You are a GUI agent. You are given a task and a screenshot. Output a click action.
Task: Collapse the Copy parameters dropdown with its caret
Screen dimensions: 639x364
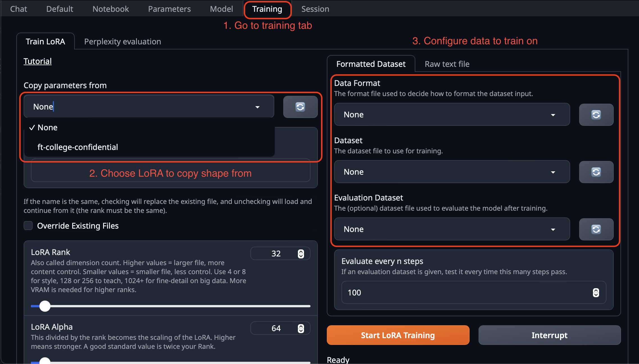click(x=257, y=107)
